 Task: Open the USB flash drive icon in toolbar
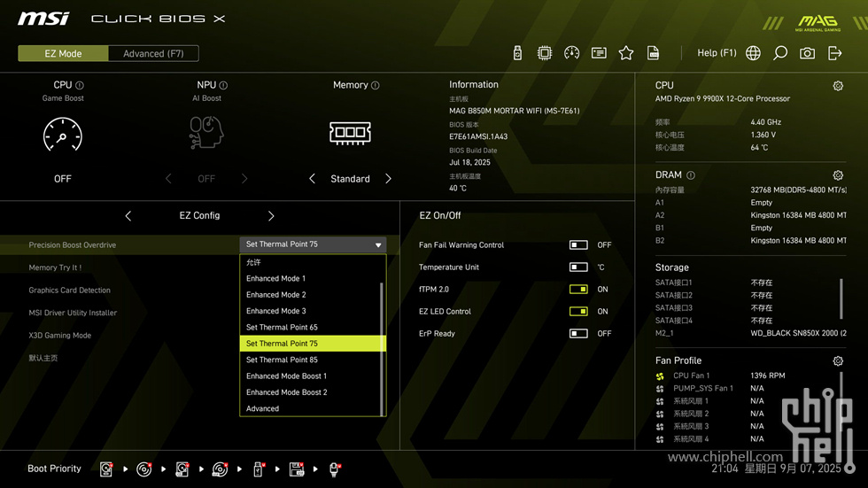(x=517, y=53)
